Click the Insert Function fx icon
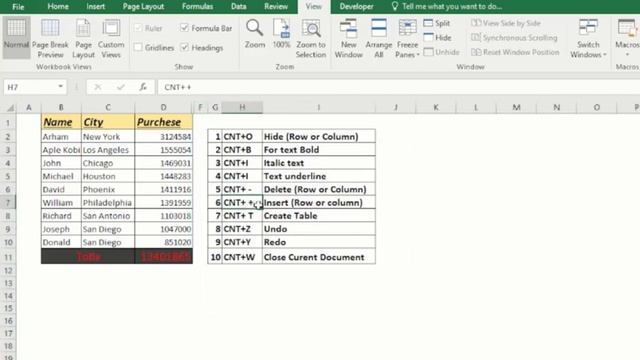 point(143,87)
